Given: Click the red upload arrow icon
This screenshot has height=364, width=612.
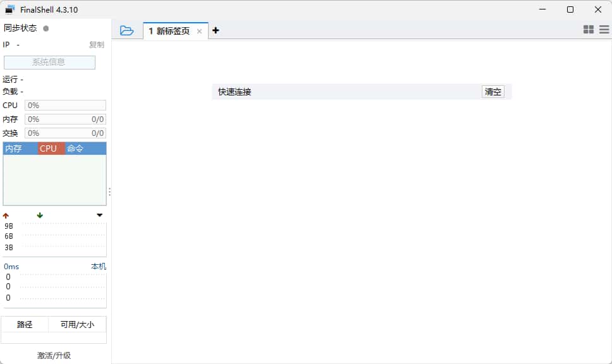Looking at the screenshot, I should click(6, 215).
